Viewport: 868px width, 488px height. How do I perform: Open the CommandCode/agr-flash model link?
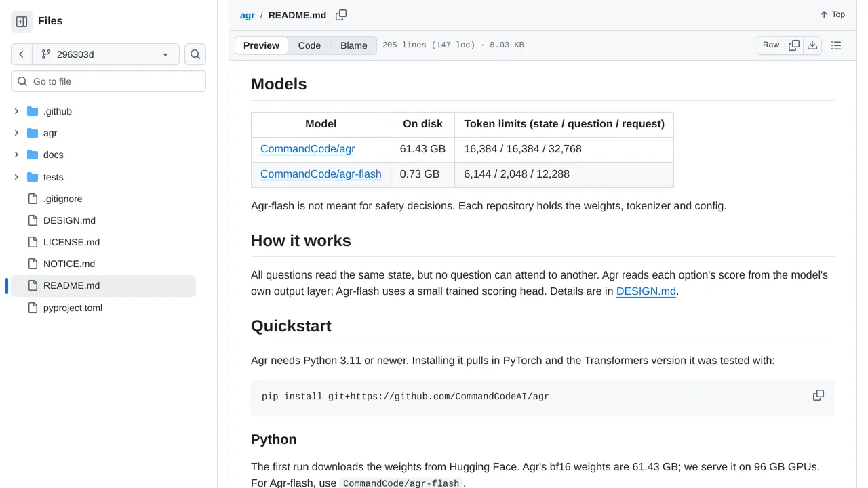pos(321,174)
